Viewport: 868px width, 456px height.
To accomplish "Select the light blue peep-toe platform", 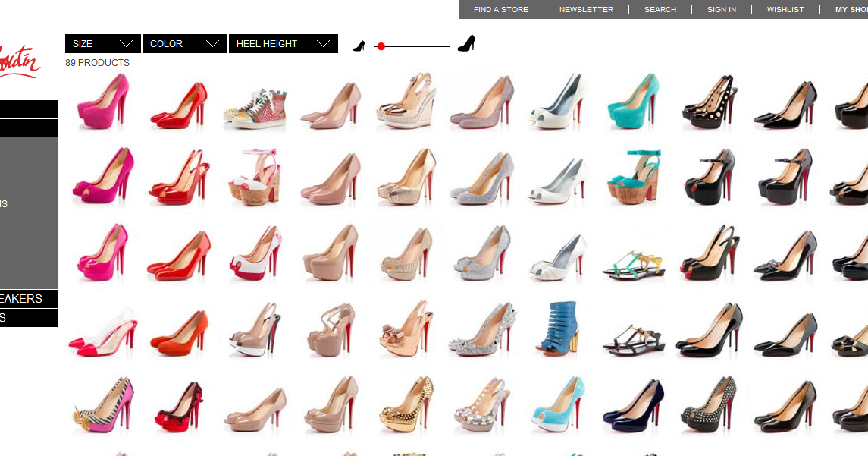I will [559, 405].
